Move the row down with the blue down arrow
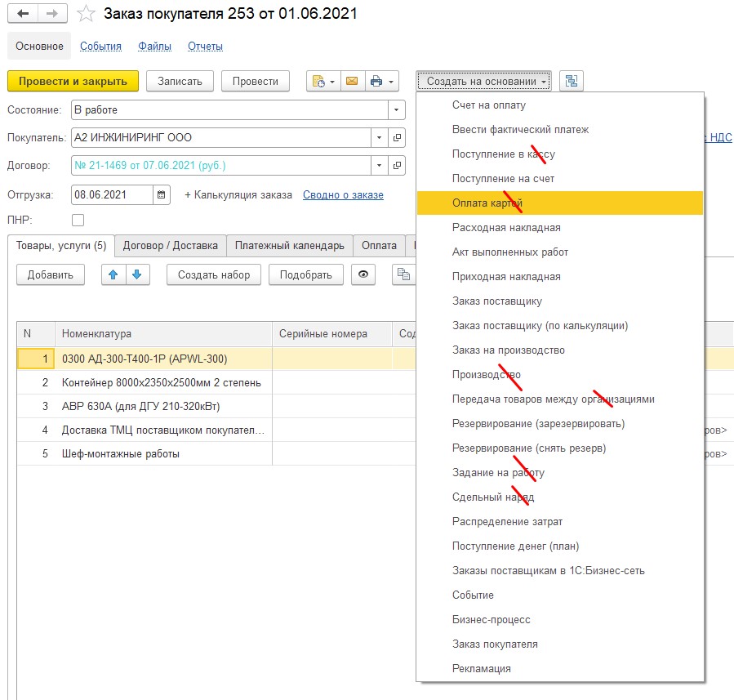The width and height of the screenshot is (734, 700). (136, 274)
